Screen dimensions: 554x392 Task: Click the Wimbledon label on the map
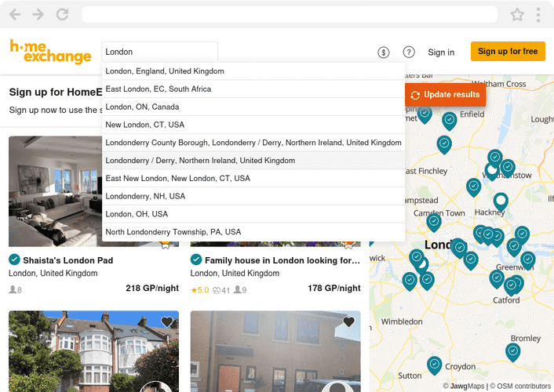pyautogui.click(x=402, y=321)
